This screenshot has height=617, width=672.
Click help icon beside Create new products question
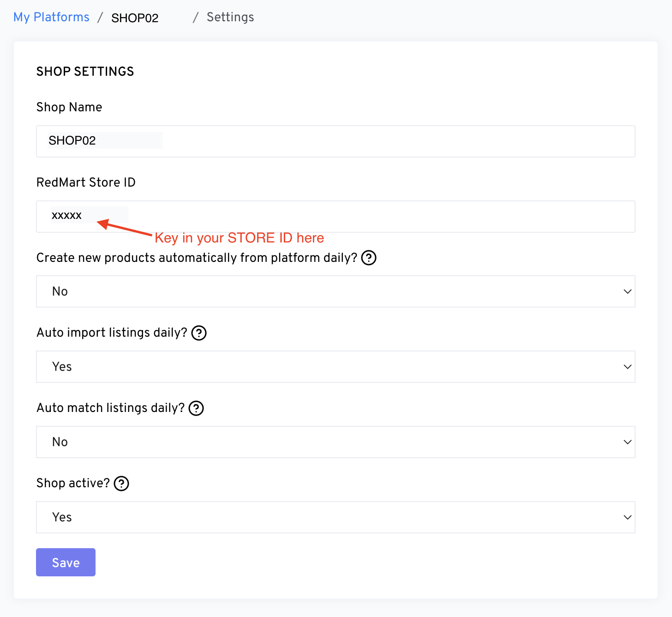click(x=369, y=258)
